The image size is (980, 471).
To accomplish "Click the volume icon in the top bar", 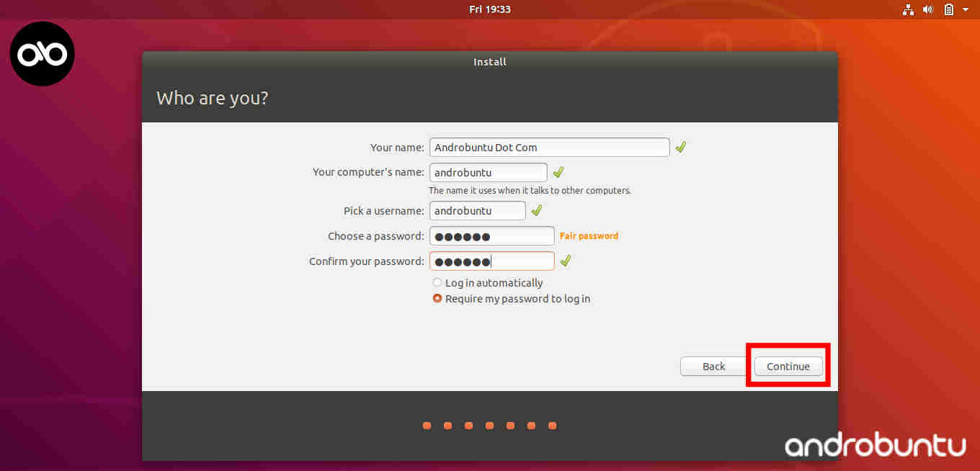I will (927, 9).
